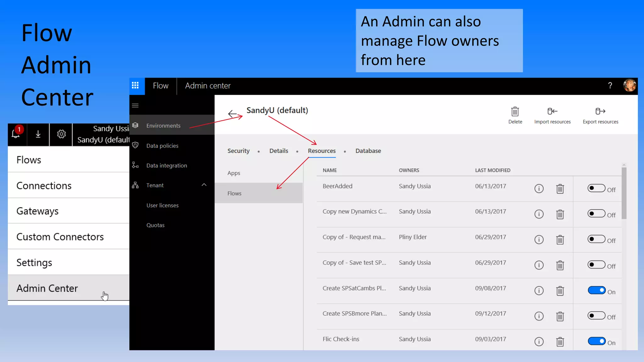
Task: Delete the Copy new Dynamics flow
Action: [560, 214]
